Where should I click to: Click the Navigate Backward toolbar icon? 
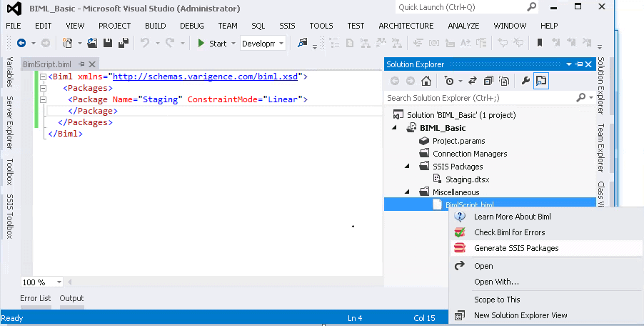[21, 43]
